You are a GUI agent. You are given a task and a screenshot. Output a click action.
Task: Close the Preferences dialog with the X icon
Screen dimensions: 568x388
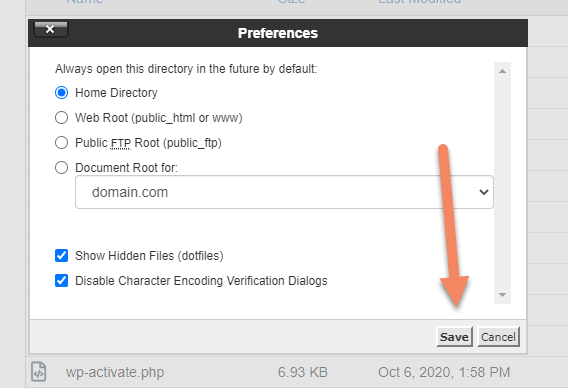pyautogui.click(x=51, y=29)
